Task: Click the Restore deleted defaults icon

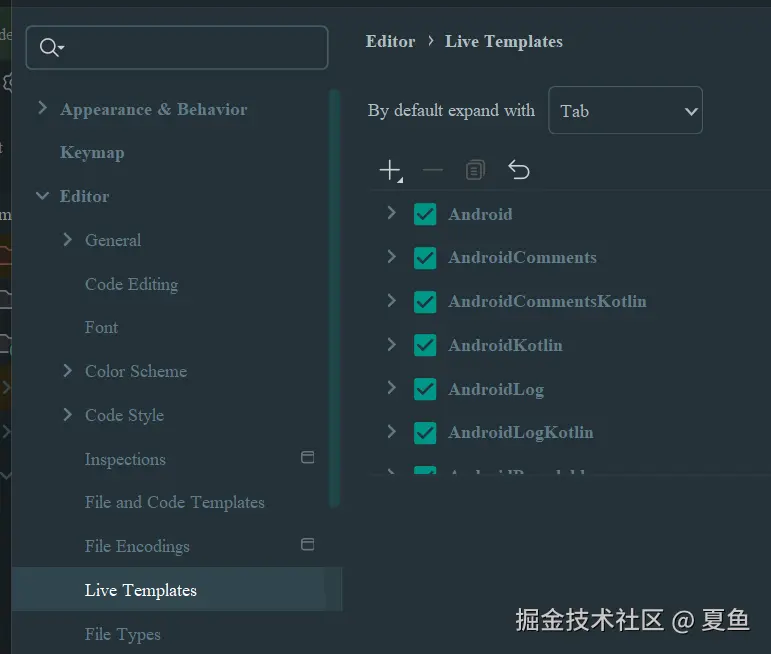Action: pos(518,170)
